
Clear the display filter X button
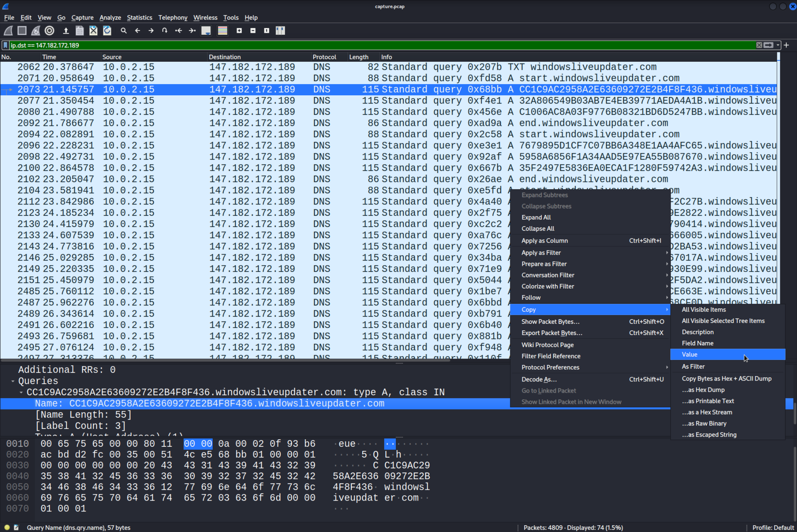[x=759, y=45]
